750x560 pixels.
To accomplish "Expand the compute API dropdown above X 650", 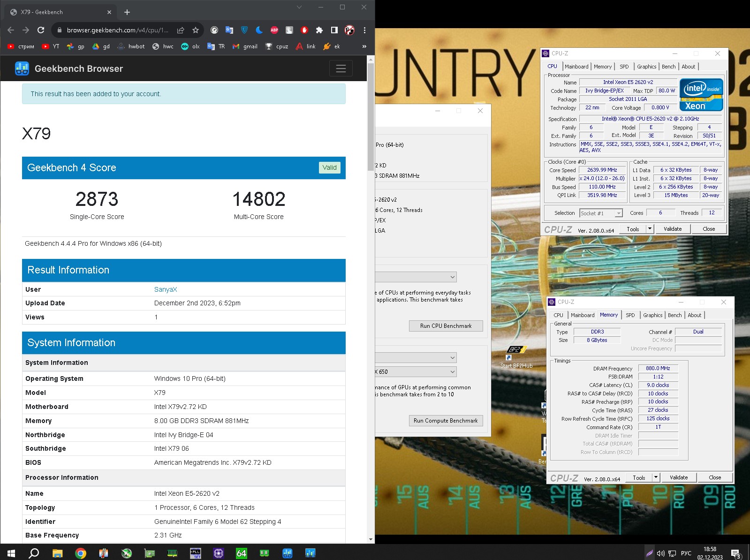I will coord(416,358).
